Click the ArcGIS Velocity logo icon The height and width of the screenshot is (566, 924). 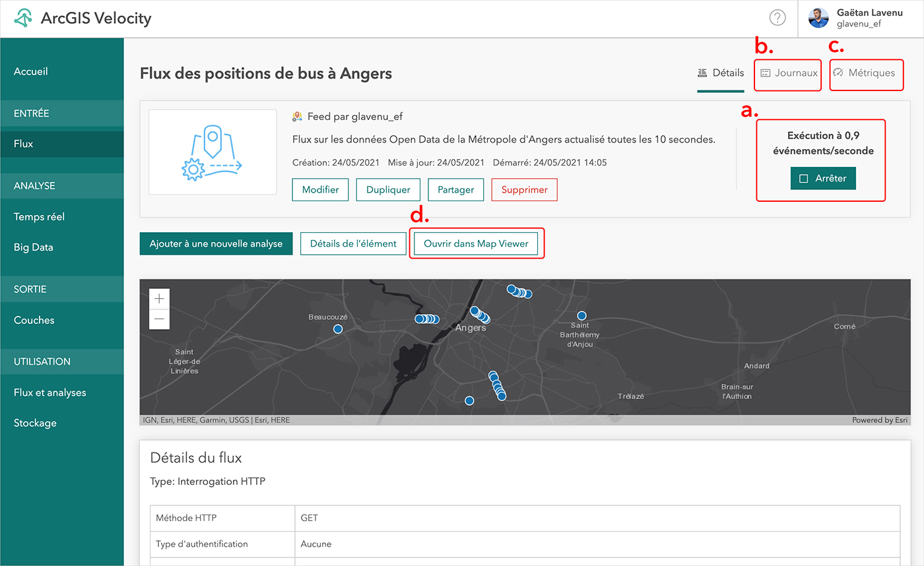coord(24,18)
